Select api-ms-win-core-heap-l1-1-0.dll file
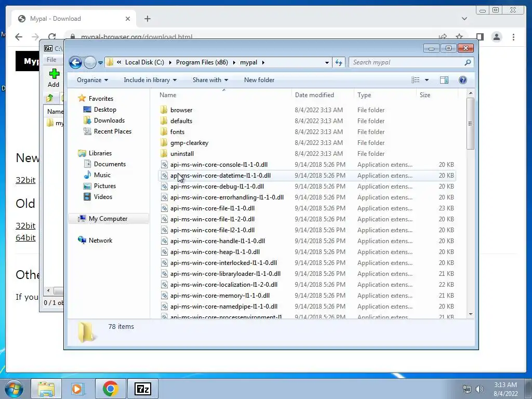Screen dimensions: 532x399 click(x=215, y=252)
